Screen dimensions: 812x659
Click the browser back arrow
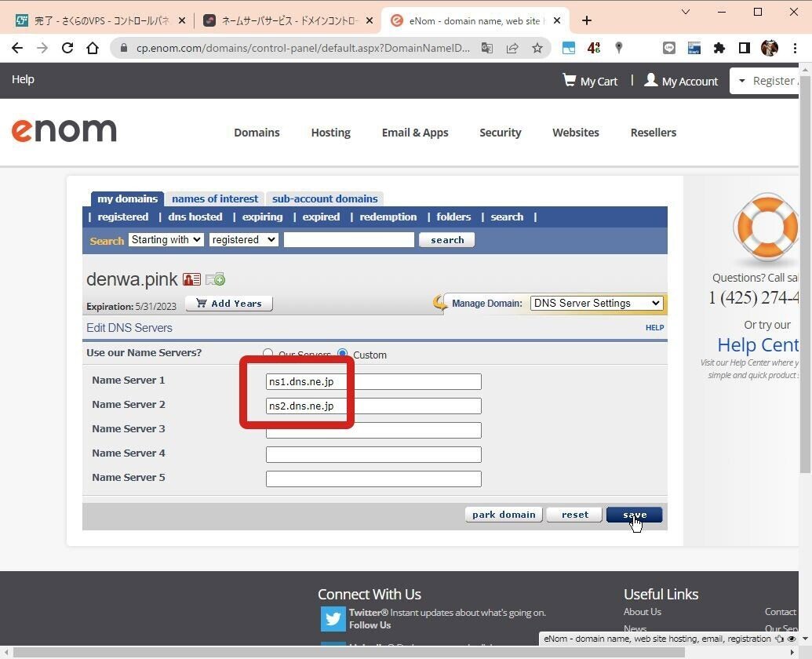(x=17, y=48)
